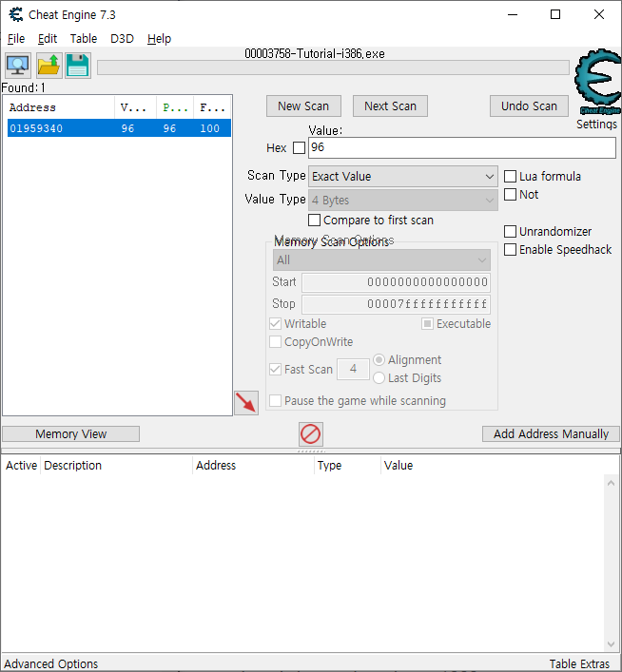Click the red clear address list icon
The width and height of the screenshot is (622, 672).
coord(311,434)
